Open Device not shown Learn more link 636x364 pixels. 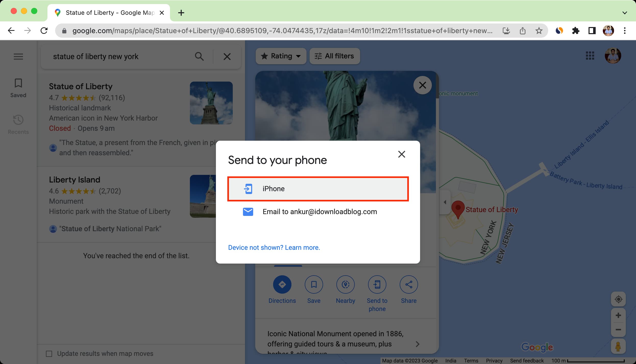pyautogui.click(x=274, y=248)
